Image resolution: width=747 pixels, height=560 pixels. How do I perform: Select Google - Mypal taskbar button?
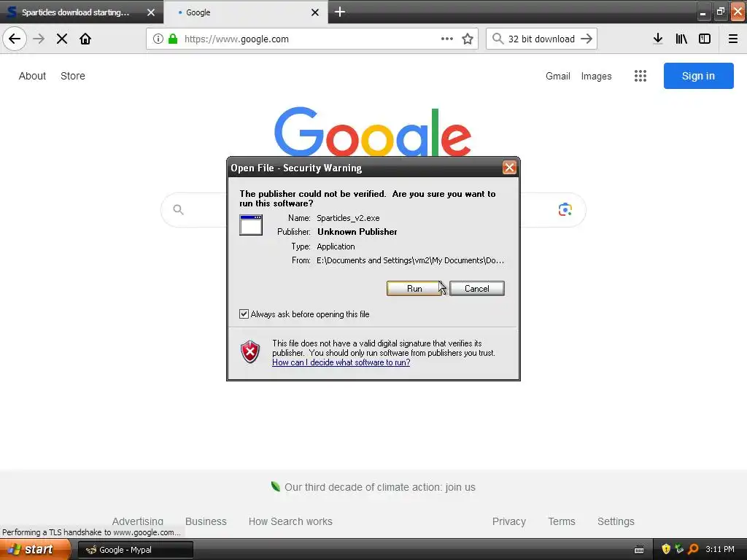tap(135, 550)
